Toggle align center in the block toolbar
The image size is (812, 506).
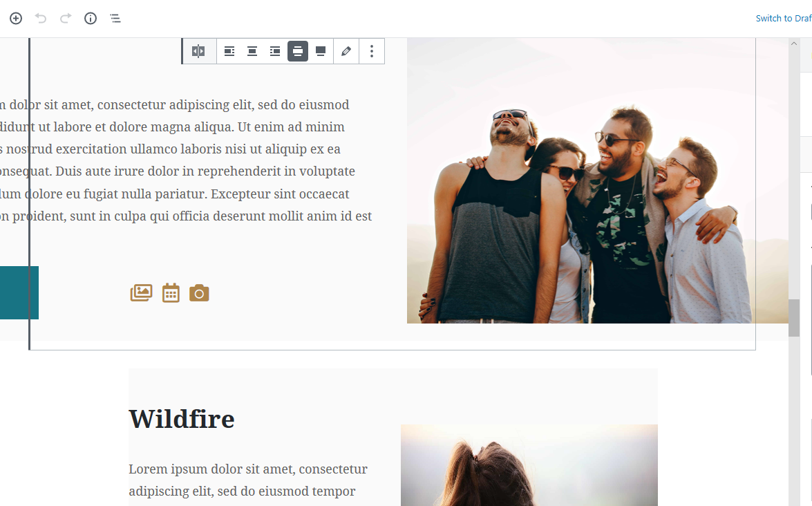click(x=252, y=51)
